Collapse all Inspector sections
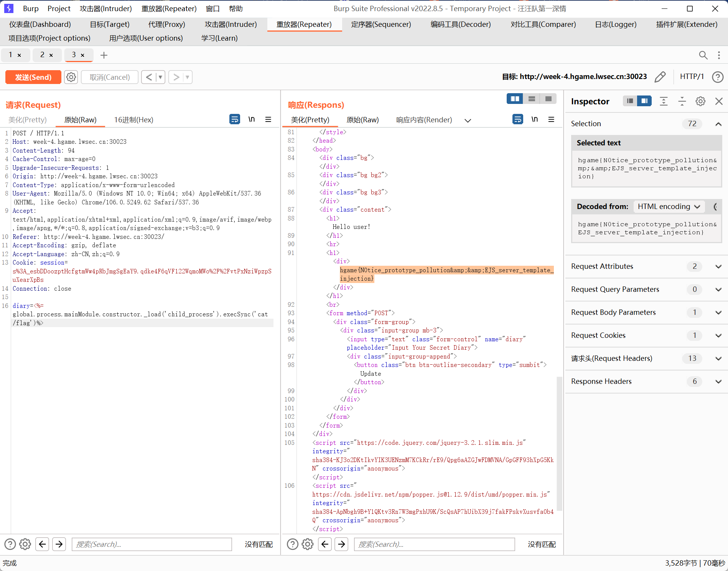The image size is (728, 571). pyautogui.click(x=682, y=101)
